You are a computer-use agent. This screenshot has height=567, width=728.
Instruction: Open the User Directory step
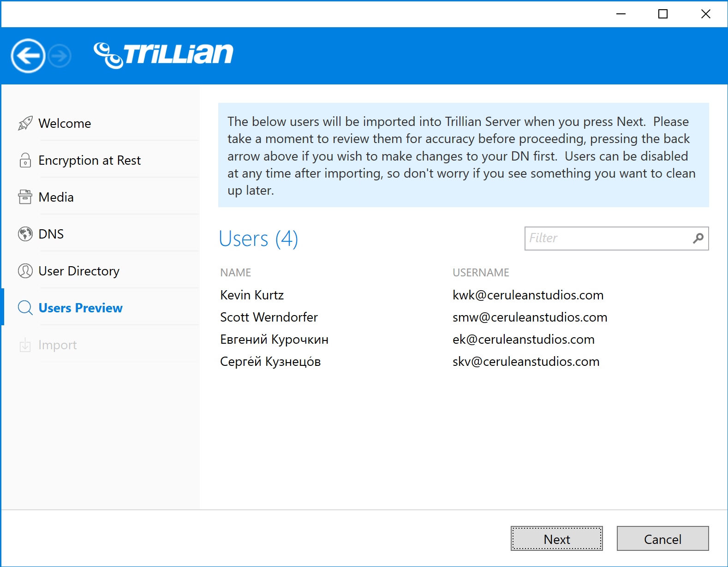tap(79, 271)
